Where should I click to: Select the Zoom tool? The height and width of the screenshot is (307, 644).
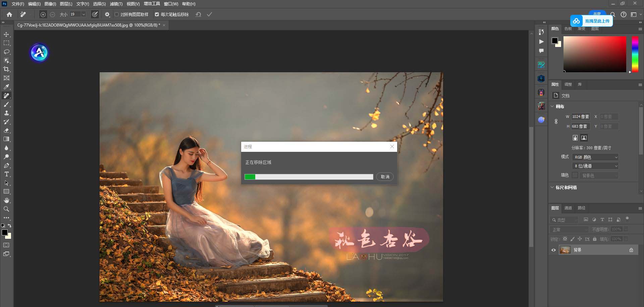click(x=6, y=209)
